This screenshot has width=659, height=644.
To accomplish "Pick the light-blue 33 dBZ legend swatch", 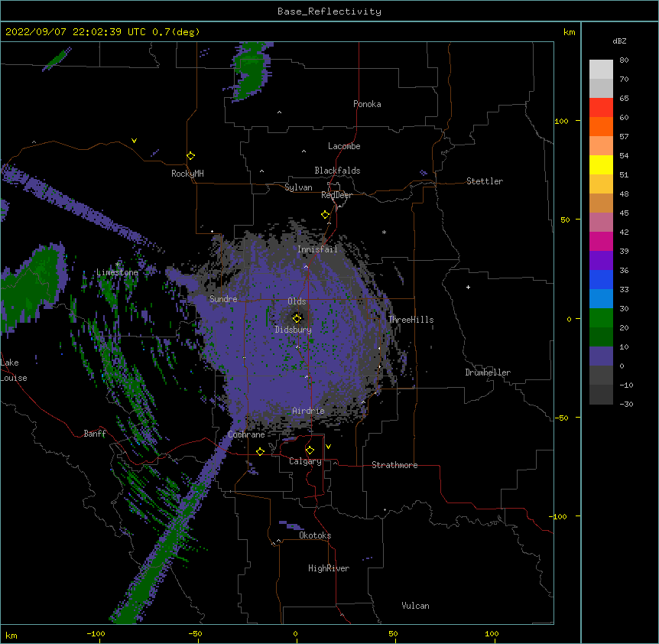I will pyautogui.click(x=601, y=299).
